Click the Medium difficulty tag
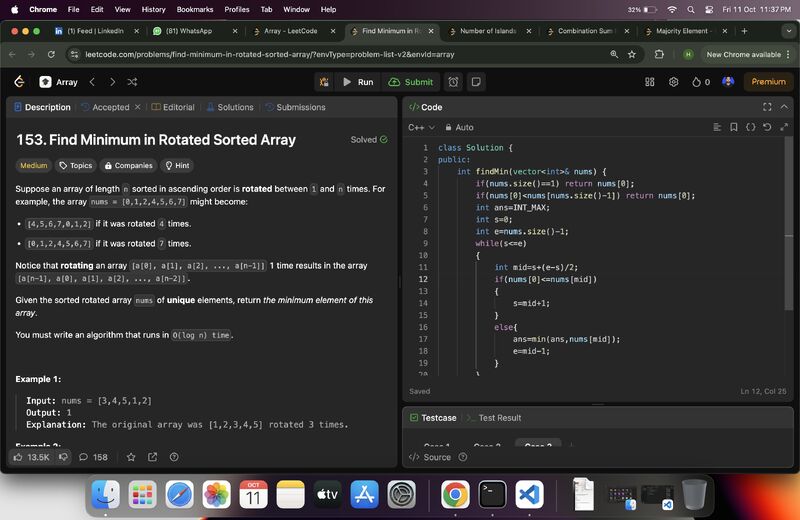The width and height of the screenshot is (800, 520). click(x=34, y=165)
